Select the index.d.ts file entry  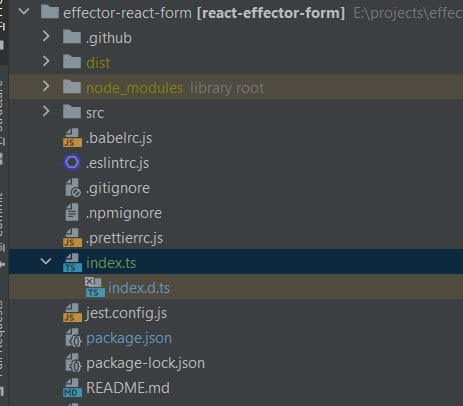point(139,288)
